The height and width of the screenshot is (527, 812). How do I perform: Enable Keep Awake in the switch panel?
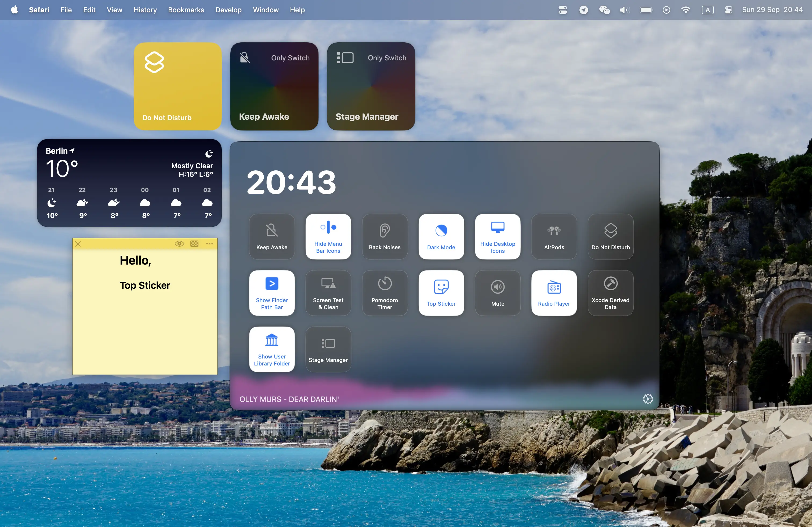pos(271,236)
